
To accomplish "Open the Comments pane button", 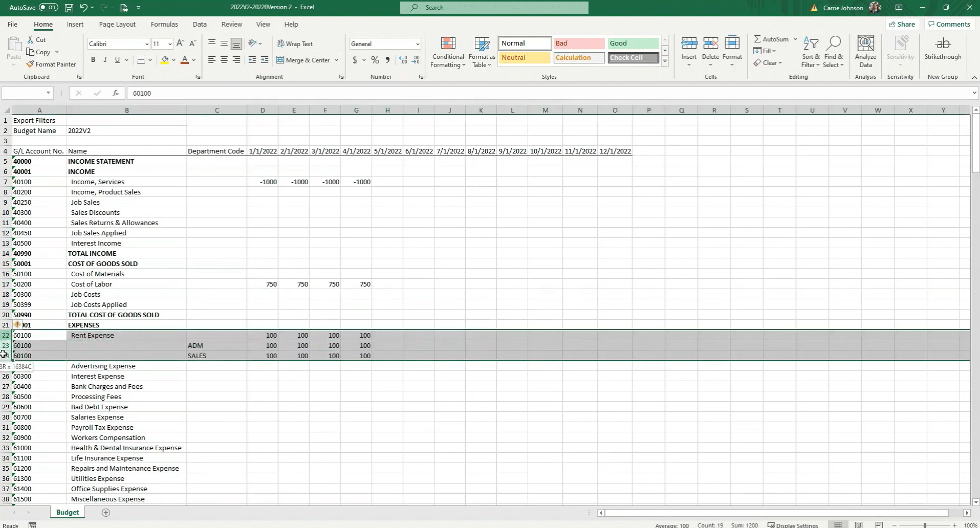I will (x=949, y=24).
